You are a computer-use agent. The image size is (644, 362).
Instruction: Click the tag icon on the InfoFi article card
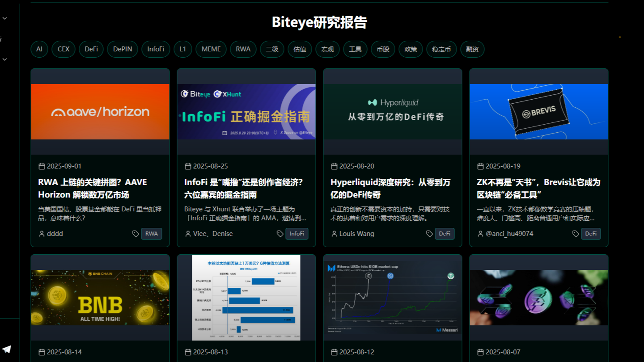[281, 233]
